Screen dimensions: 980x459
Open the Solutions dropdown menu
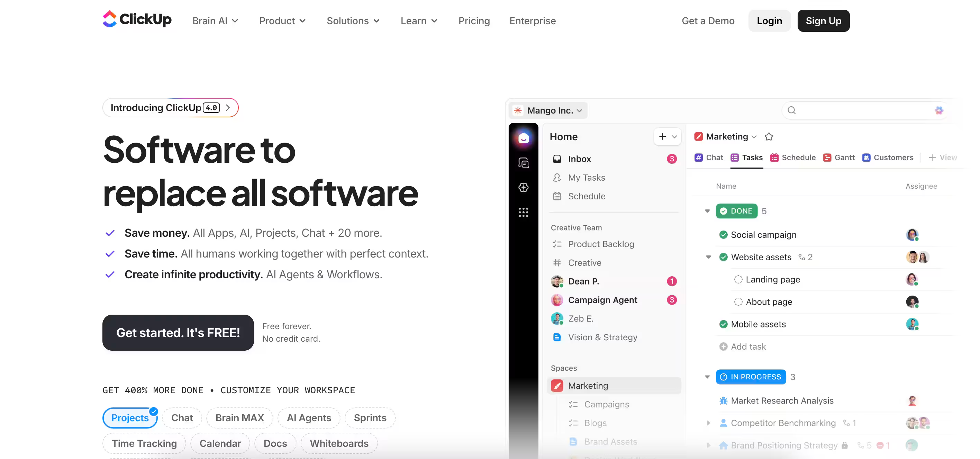click(353, 20)
